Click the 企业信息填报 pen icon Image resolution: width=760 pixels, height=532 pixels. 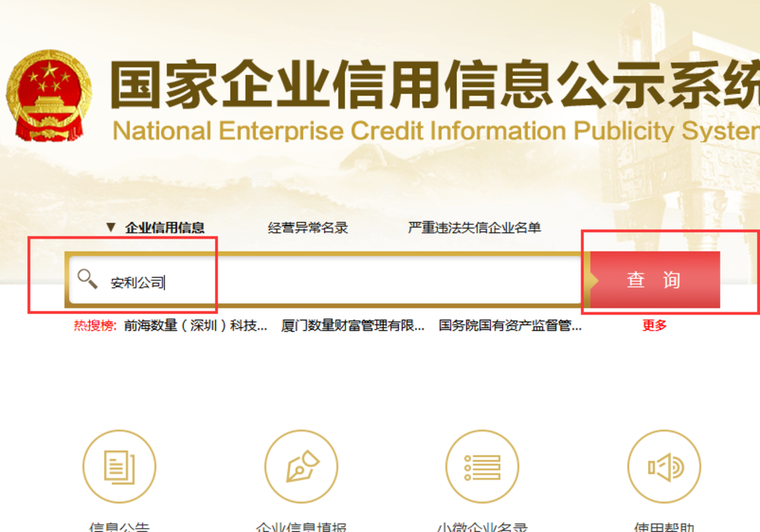click(301, 467)
